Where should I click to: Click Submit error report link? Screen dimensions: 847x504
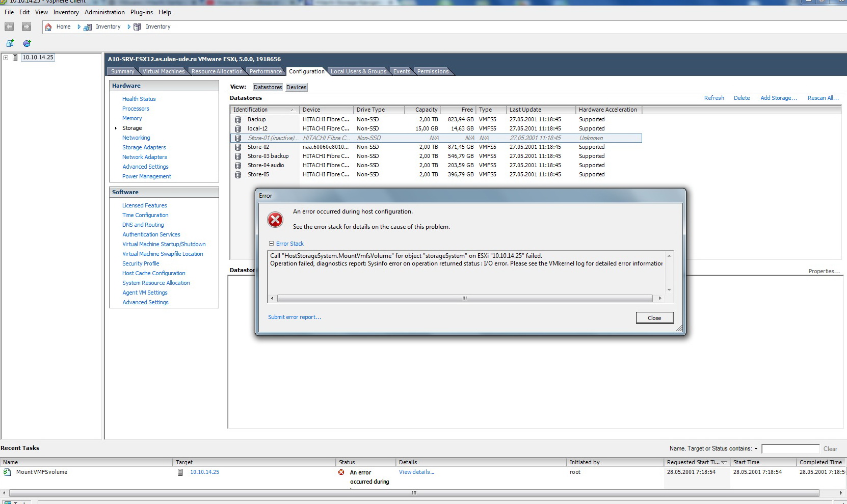[295, 317]
